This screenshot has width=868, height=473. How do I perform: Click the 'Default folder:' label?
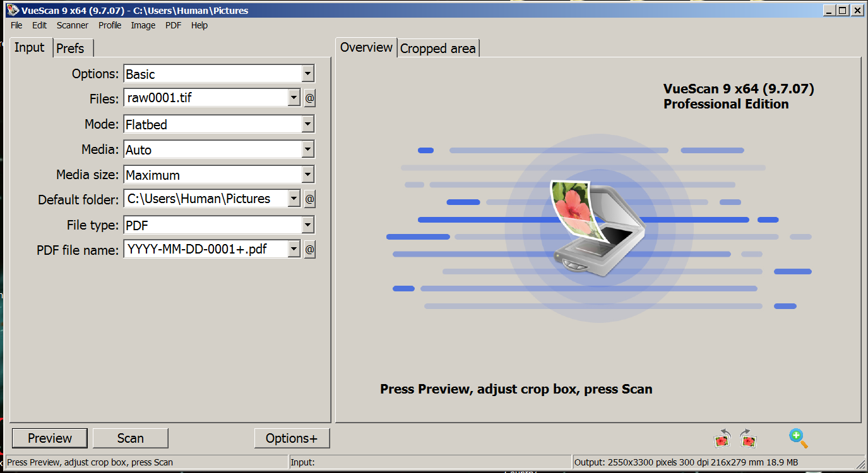78,200
